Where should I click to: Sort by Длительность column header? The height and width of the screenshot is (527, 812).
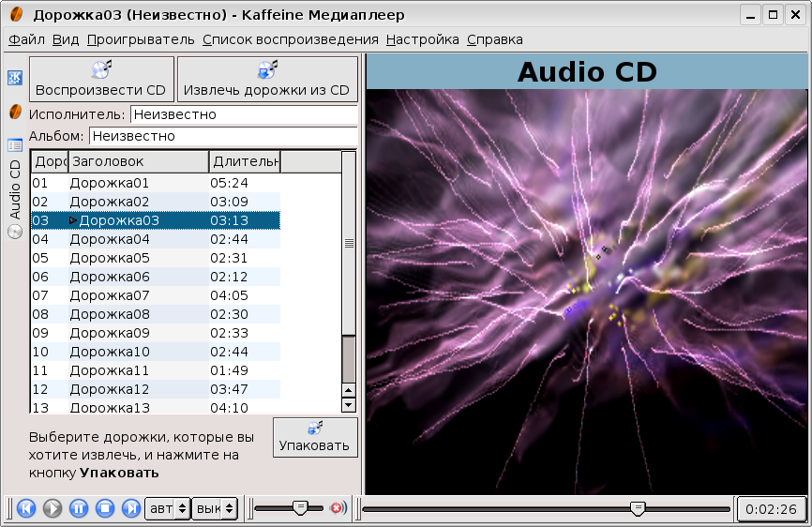pos(245,161)
